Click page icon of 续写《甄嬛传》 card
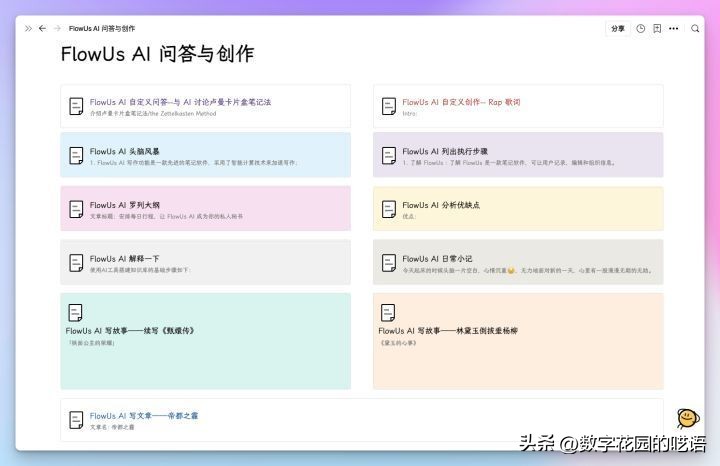Screen dimensions: 720x466 click(x=75, y=313)
